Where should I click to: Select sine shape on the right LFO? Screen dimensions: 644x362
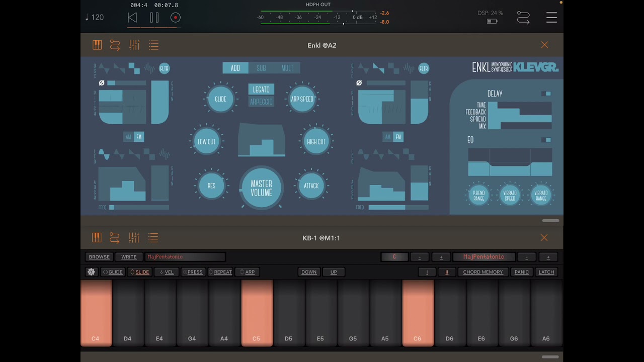pos(363,154)
